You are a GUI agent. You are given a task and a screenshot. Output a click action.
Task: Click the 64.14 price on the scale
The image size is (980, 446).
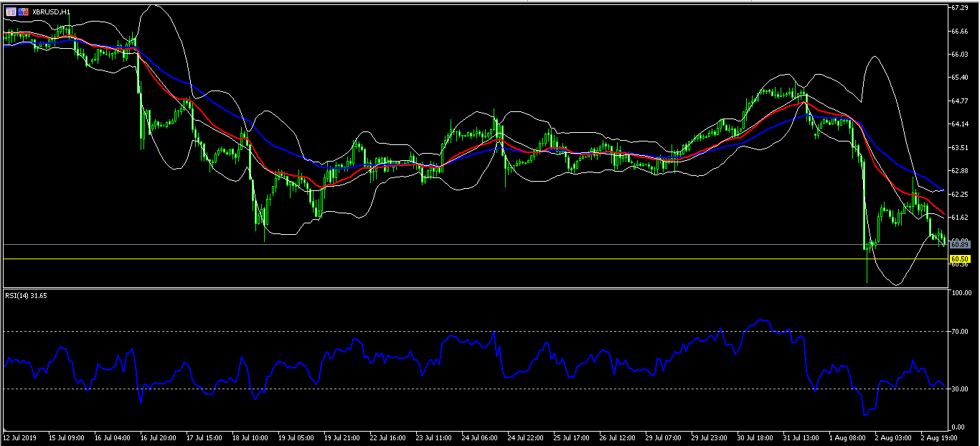click(x=960, y=124)
